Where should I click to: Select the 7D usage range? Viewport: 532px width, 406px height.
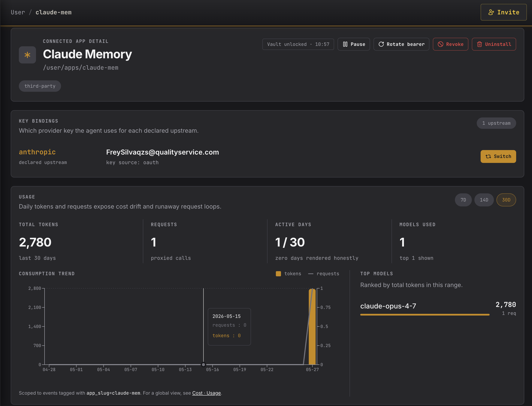click(463, 200)
